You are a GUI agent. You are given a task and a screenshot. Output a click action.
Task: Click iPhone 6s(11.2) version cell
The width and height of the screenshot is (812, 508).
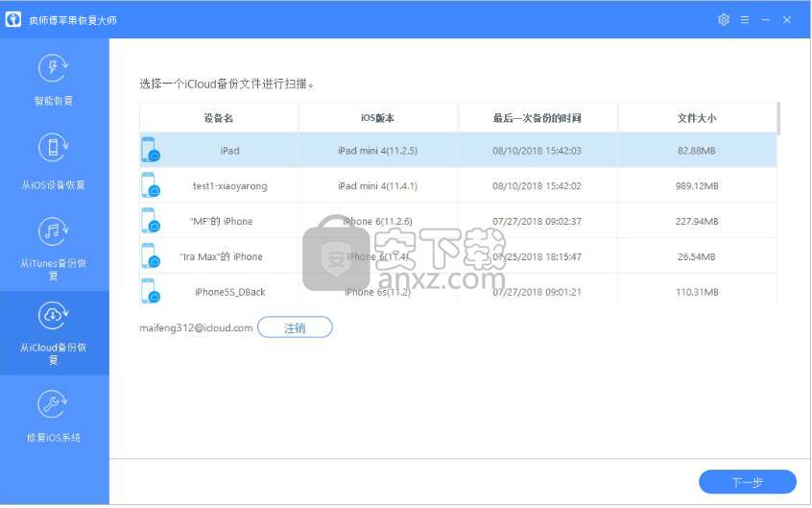377,292
